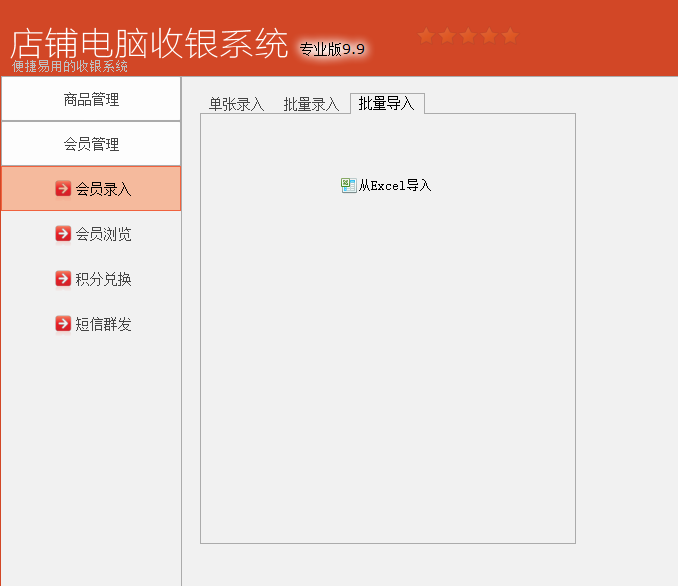
Task: Click the red arrow icon beside 会员浏览
Action: point(63,234)
